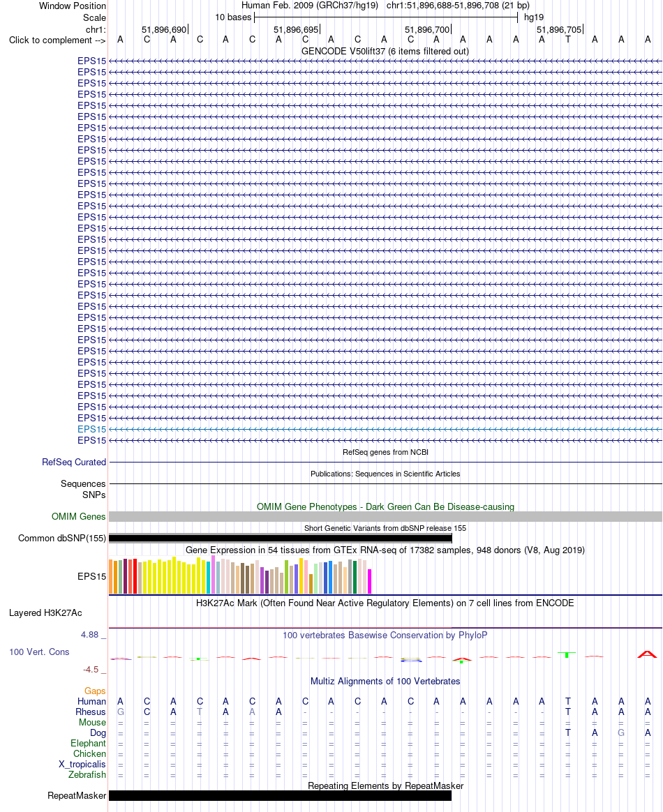Click the Human species label
This screenshot has height=812, width=663.
pyautogui.click(x=91, y=702)
